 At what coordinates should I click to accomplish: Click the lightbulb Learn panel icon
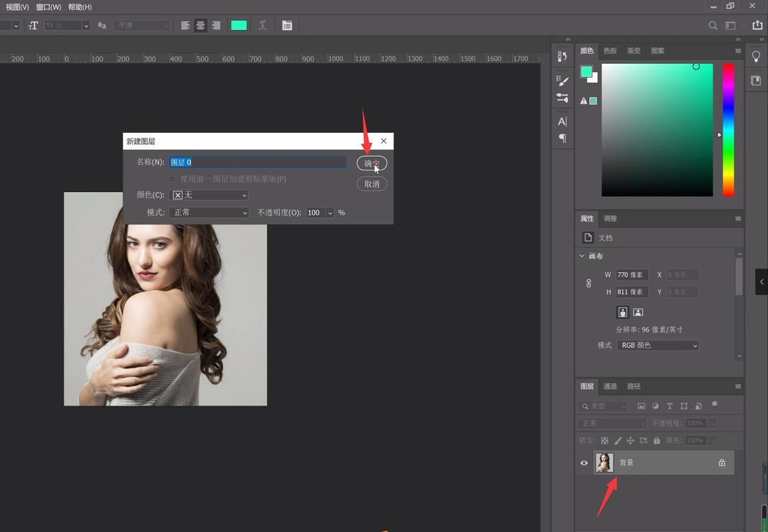point(756,57)
